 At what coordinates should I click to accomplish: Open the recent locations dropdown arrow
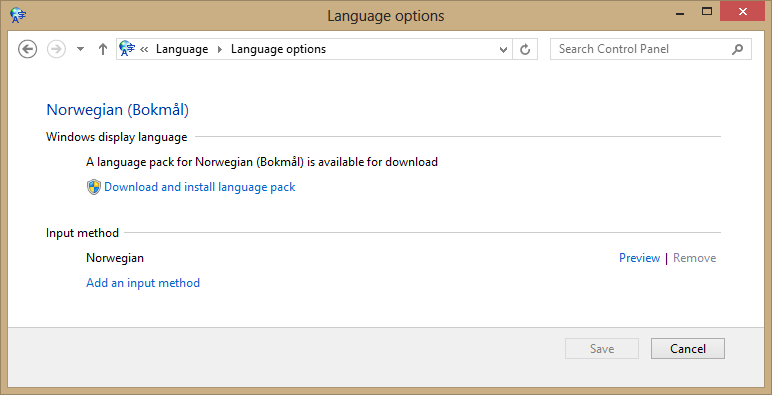(x=81, y=49)
